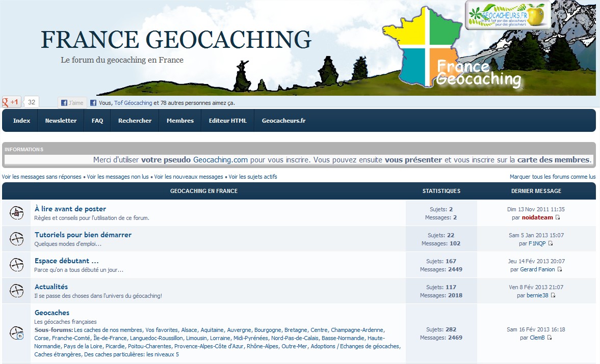Image resolution: width=600 pixels, height=364 pixels.
Task: Open the Geocacheurs.fr apple logo banner
Action: 508,15
